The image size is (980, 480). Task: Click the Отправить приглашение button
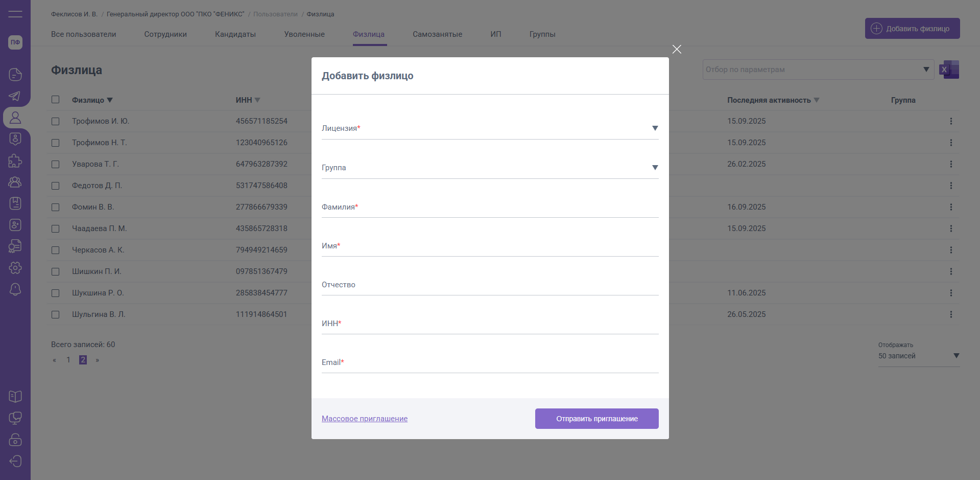(596, 419)
